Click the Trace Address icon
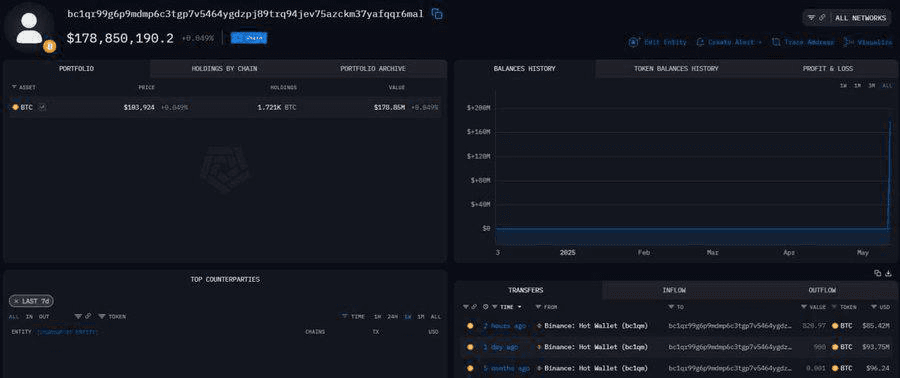 coord(776,42)
